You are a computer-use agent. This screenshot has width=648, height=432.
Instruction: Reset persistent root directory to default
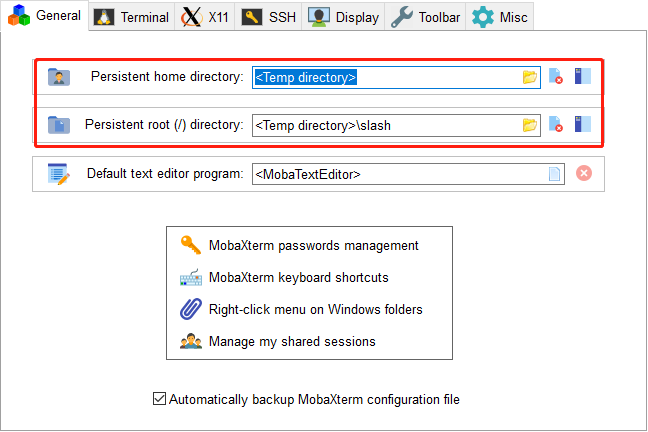pyautogui.click(x=555, y=124)
